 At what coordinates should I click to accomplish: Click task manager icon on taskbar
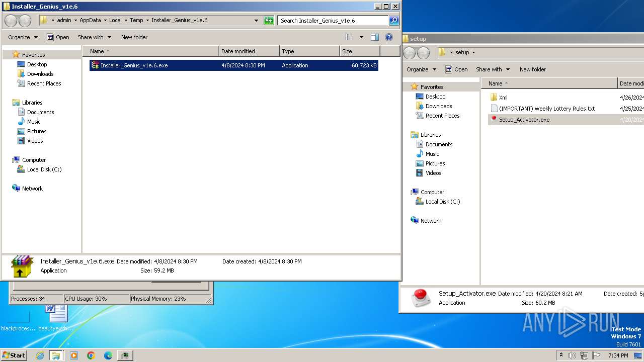[125, 355]
